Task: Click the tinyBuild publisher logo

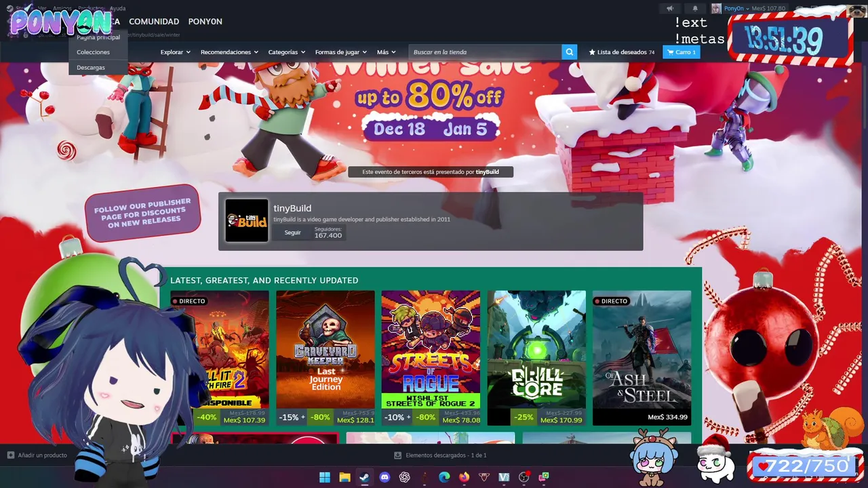Action: pos(247,220)
